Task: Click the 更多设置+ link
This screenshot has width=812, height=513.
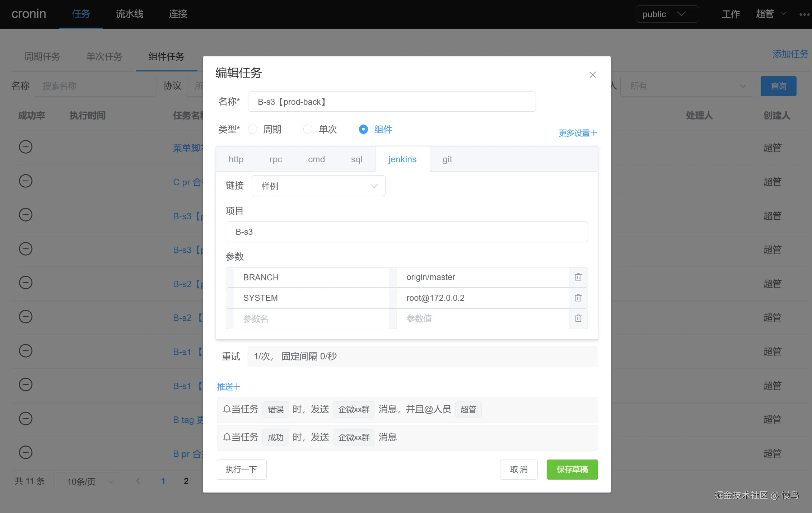Action: pyautogui.click(x=577, y=133)
